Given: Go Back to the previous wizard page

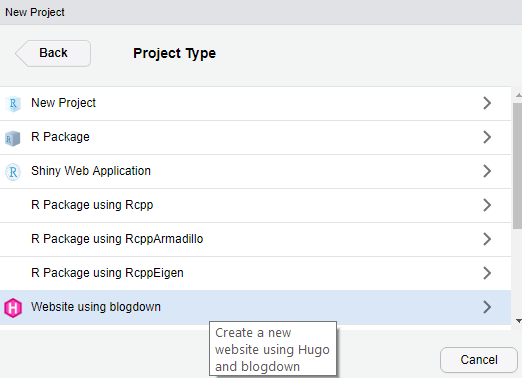Looking at the screenshot, I should tap(53, 53).
